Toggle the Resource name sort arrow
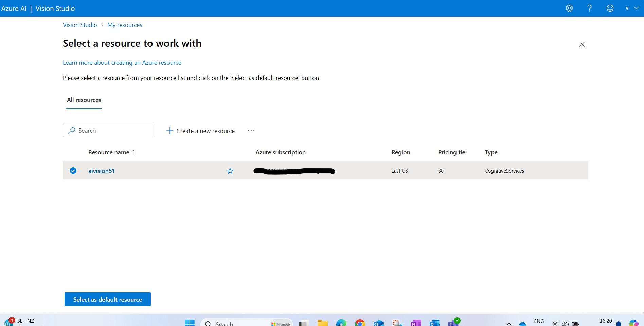644x326 pixels. pyautogui.click(x=133, y=153)
